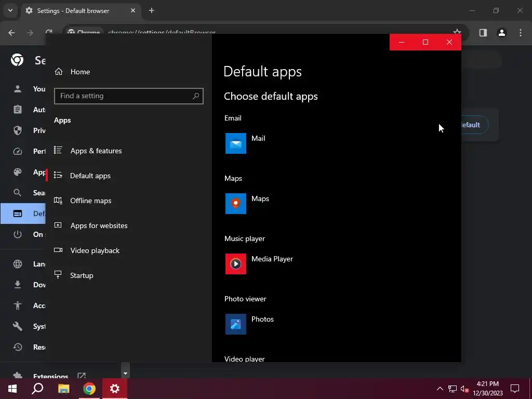The image size is (532, 399).
Task: Open Chrome profile avatar
Action: pos(502,33)
